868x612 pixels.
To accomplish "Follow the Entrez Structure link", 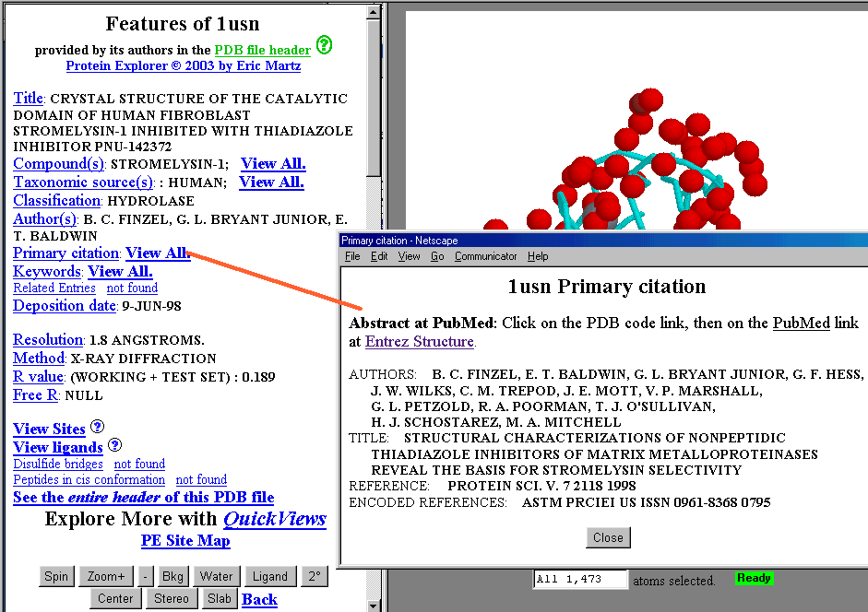I will (x=420, y=342).
